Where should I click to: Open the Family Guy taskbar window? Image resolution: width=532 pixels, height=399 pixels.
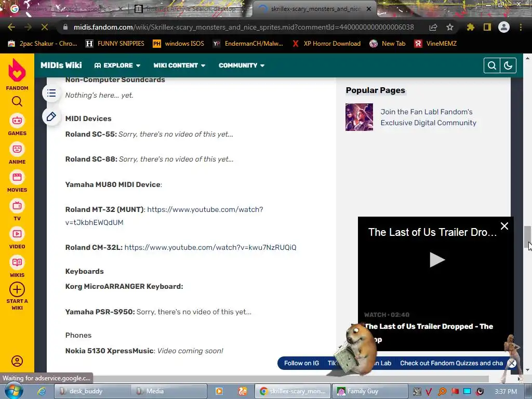point(369,391)
